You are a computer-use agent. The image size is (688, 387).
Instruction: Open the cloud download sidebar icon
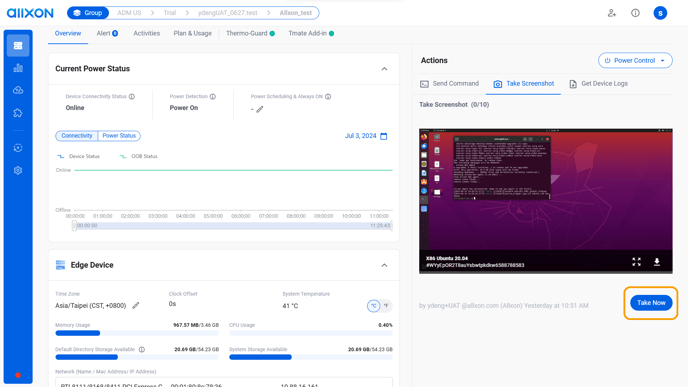click(x=18, y=90)
